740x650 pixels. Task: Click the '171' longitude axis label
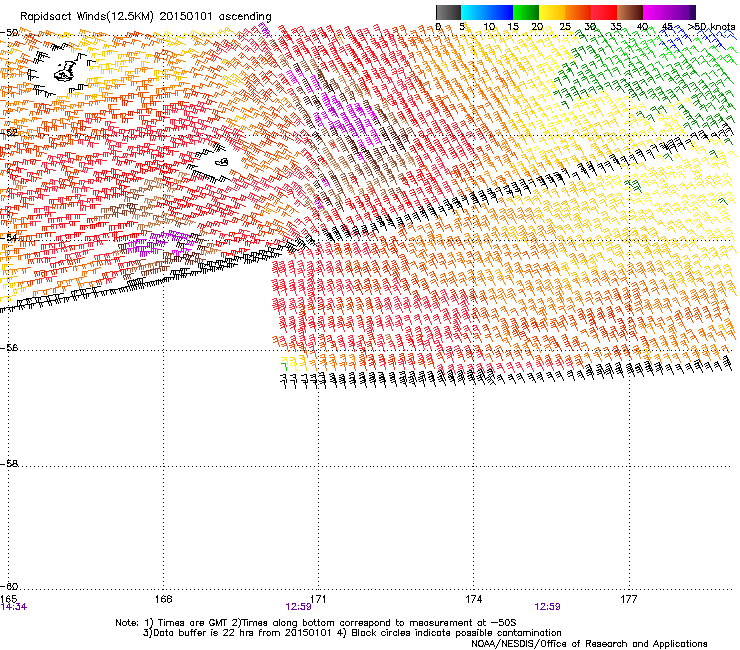point(319,599)
